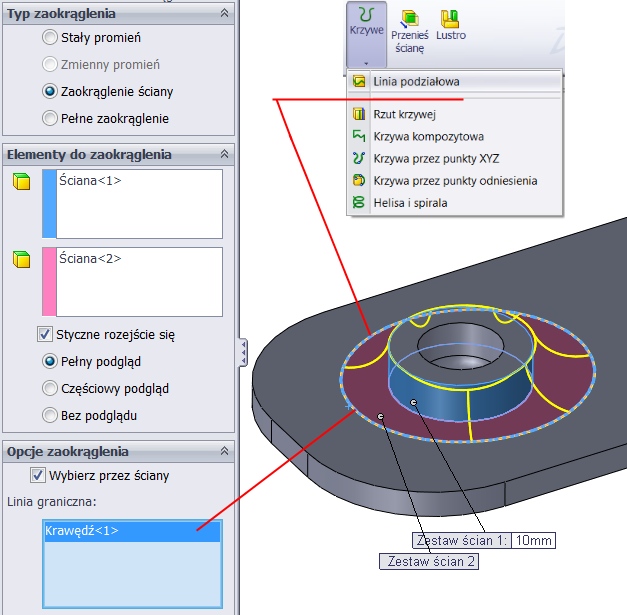Screen dimensions: 627x615
Task: Click the Krzywa przez punkty odniesienia icon
Action: [x=359, y=180]
